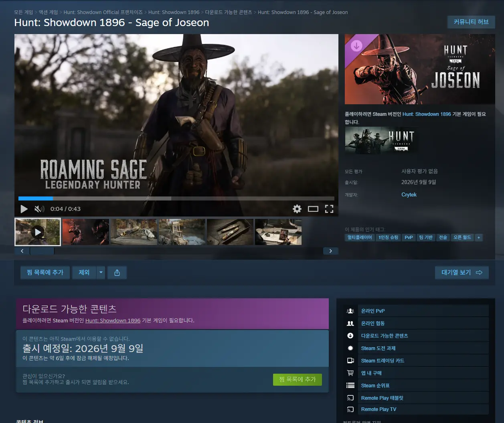The width and height of the screenshot is (504, 423).
Task: Click the thumbnail strip scrollbar handle
Action: pyautogui.click(x=42, y=251)
